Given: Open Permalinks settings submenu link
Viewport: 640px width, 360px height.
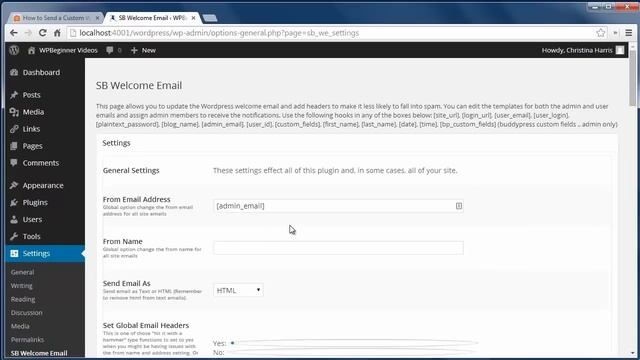Looking at the screenshot, I should click(27, 340).
